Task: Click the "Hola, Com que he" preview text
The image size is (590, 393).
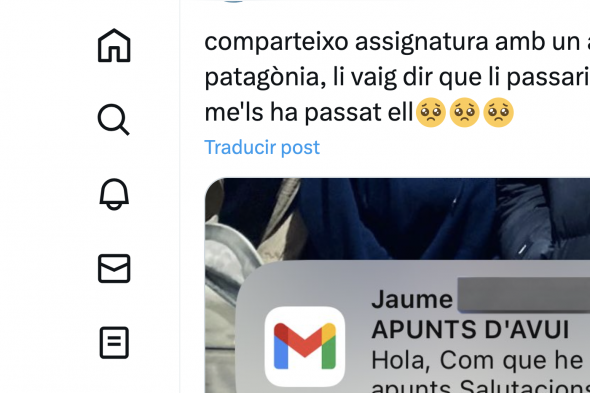Action: (x=477, y=360)
